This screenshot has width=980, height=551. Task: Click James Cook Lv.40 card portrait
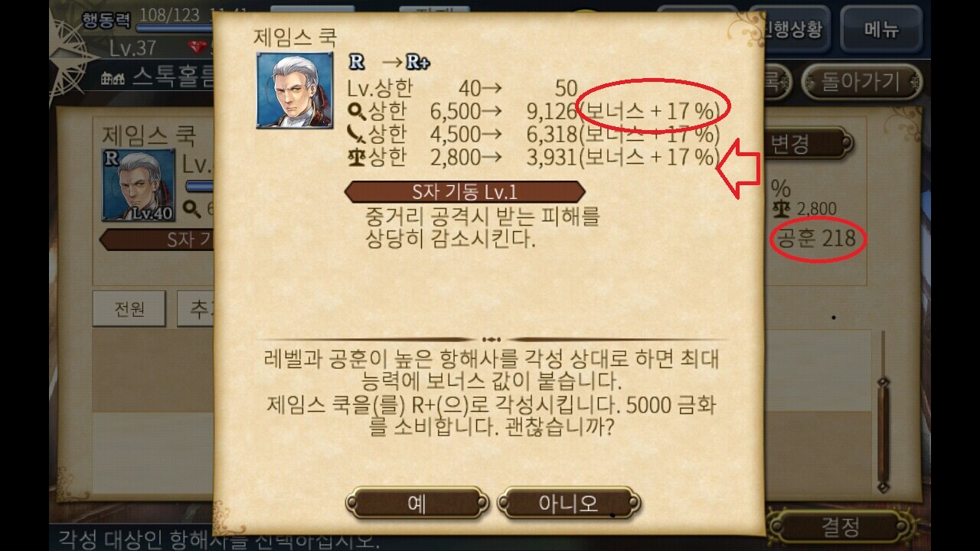[x=139, y=186]
